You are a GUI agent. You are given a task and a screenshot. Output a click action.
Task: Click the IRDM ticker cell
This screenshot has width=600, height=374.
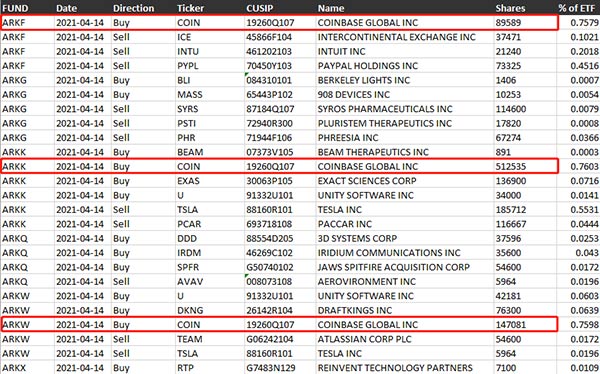(x=210, y=253)
